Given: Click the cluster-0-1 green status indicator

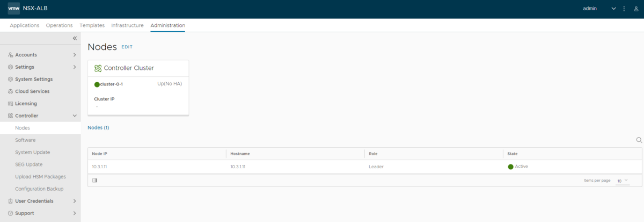Looking at the screenshot, I should (x=97, y=84).
